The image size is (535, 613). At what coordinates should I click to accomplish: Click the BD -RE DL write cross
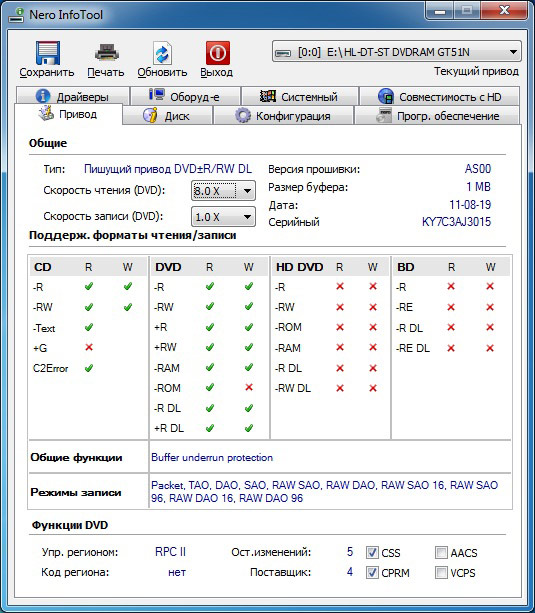tap(490, 348)
